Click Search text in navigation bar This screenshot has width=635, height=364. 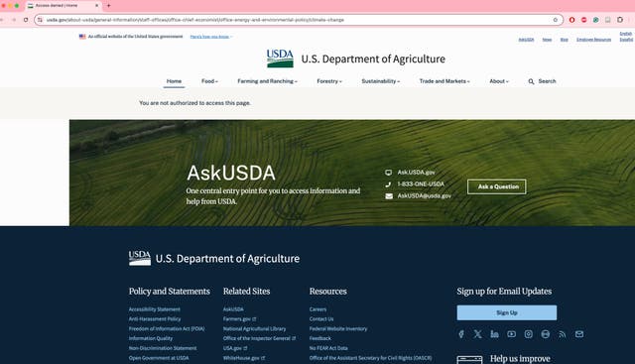click(x=547, y=81)
